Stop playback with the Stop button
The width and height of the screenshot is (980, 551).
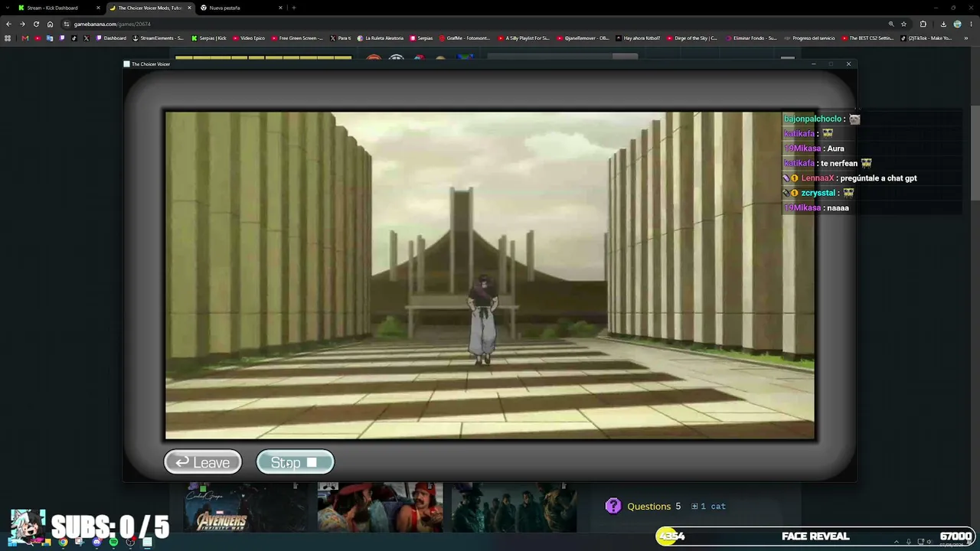(295, 462)
